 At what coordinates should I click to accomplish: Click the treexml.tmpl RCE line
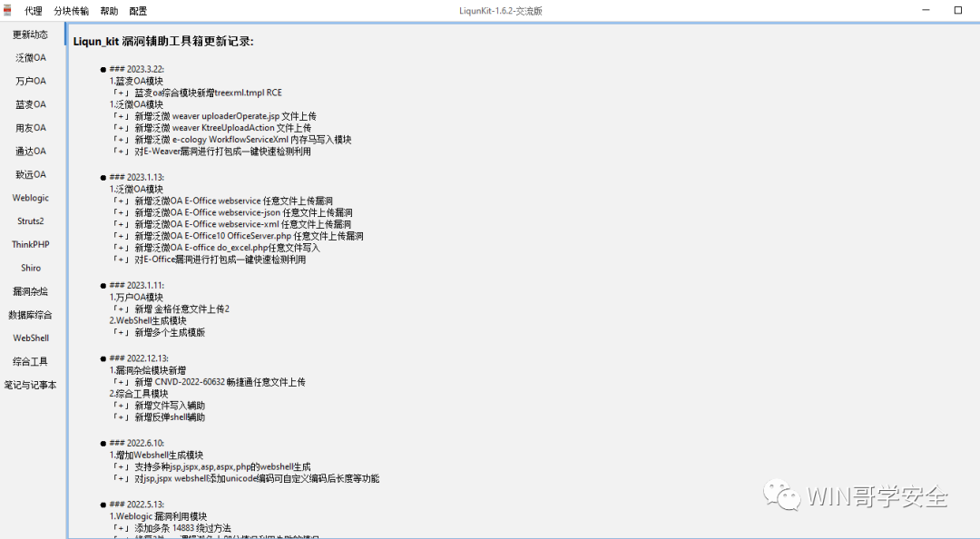pyautogui.click(x=197, y=93)
